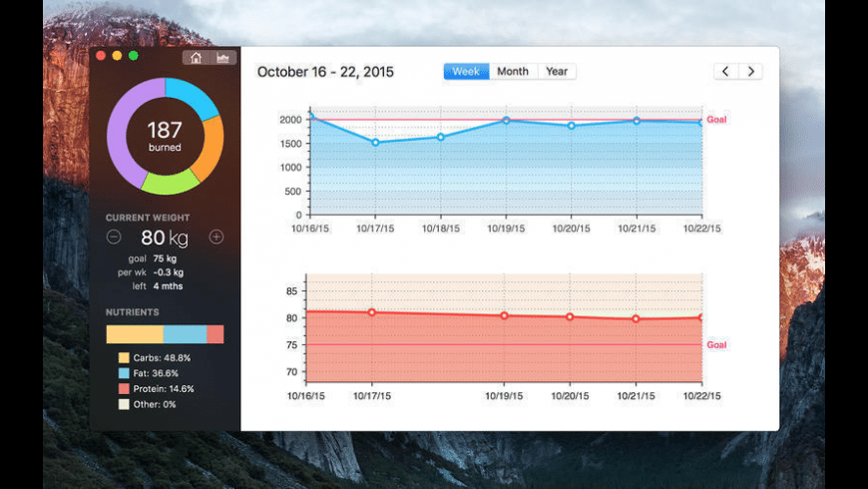The height and width of the screenshot is (489, 868).
Task: Minimize the window with yellow button
Action: coord(117,55)
